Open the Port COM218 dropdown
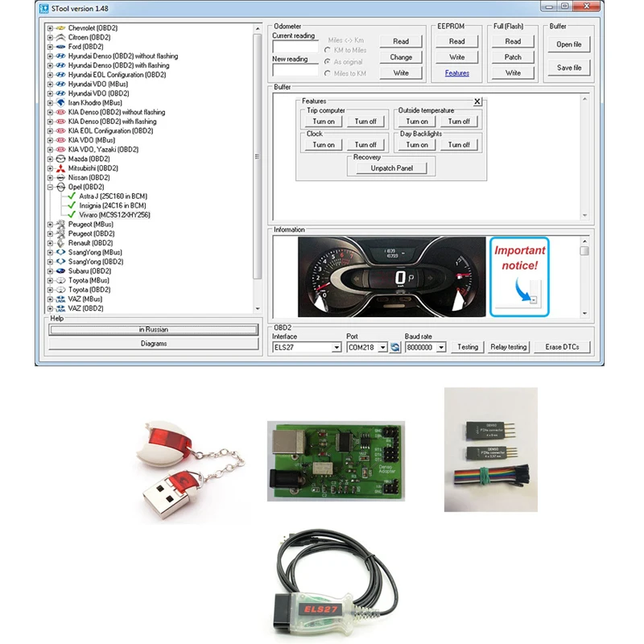Viewport: 644px width, 644px height. (x=383, y=348)
